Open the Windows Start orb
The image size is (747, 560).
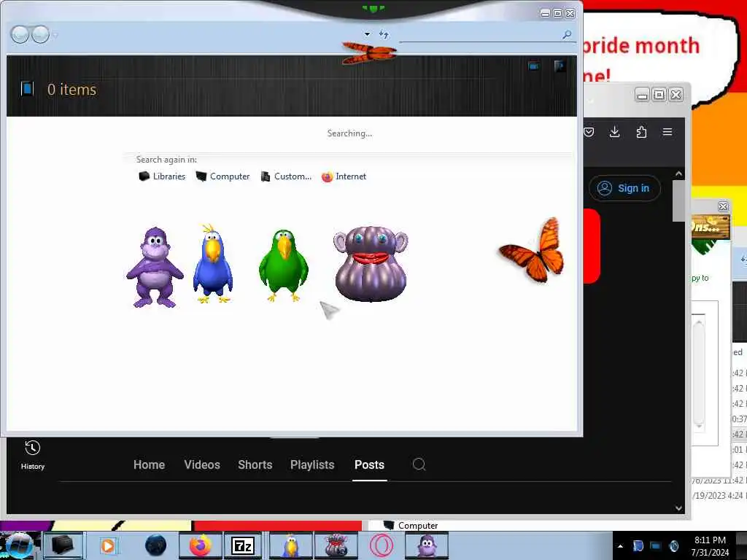19,545
